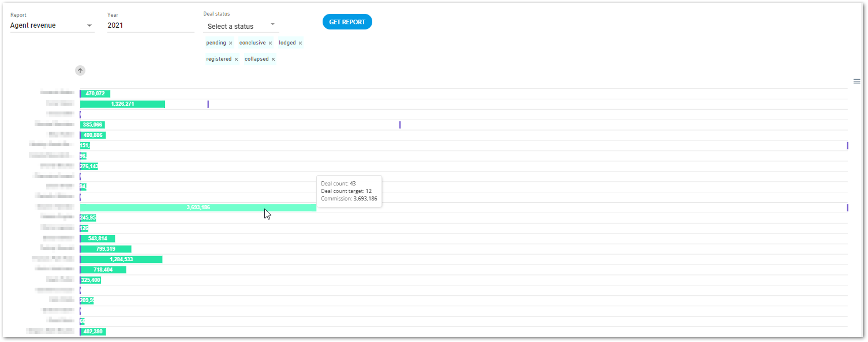
Task: Click the Year input field
Action: (x=151, y=25)
